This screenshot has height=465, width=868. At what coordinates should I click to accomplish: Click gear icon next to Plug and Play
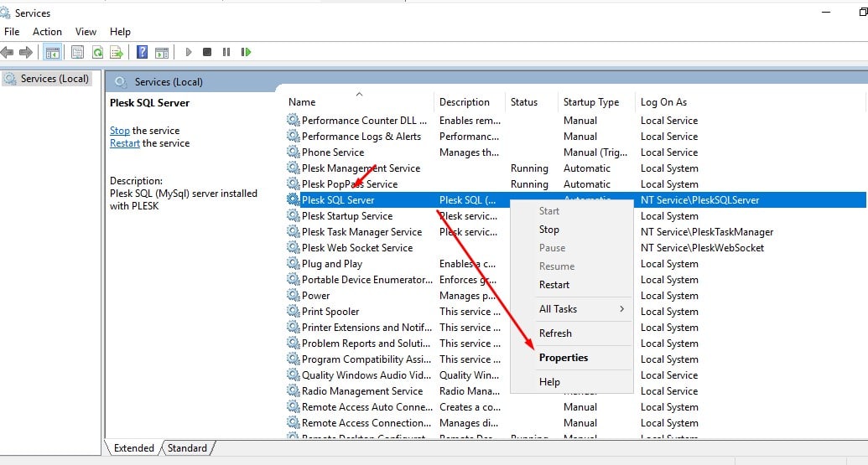click(293, 264)
